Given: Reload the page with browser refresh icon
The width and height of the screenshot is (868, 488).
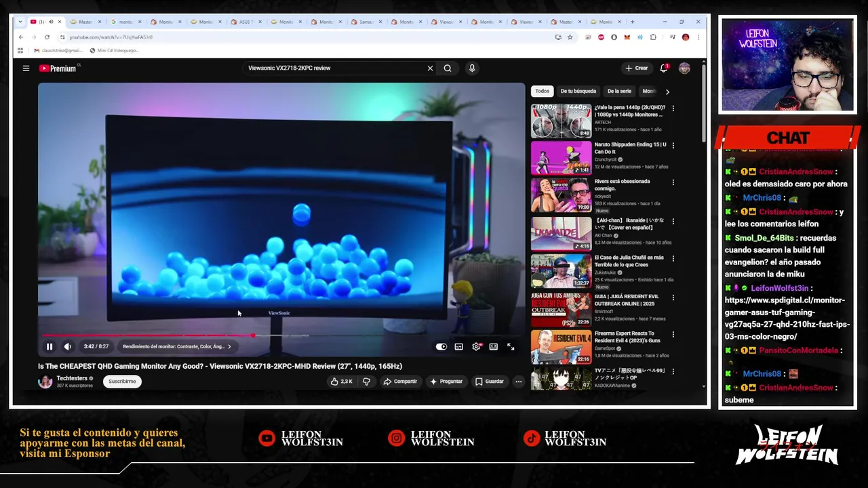Looking at the screenshot, I should coord(47,37).
